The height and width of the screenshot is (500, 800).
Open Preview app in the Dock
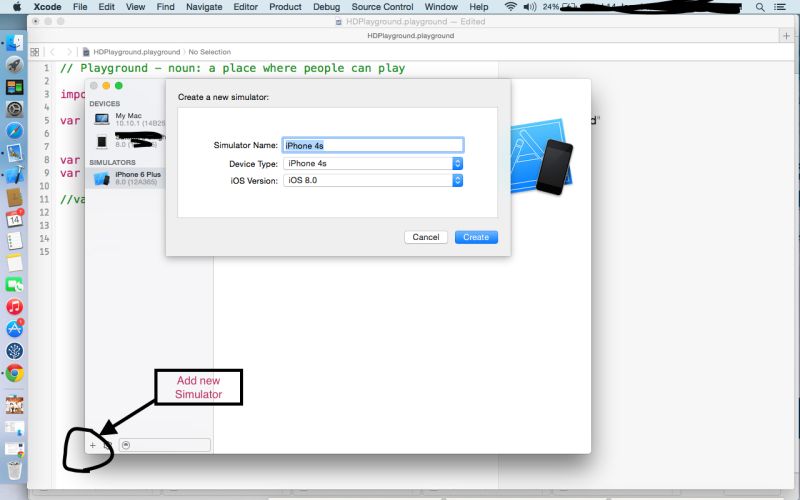14,153
